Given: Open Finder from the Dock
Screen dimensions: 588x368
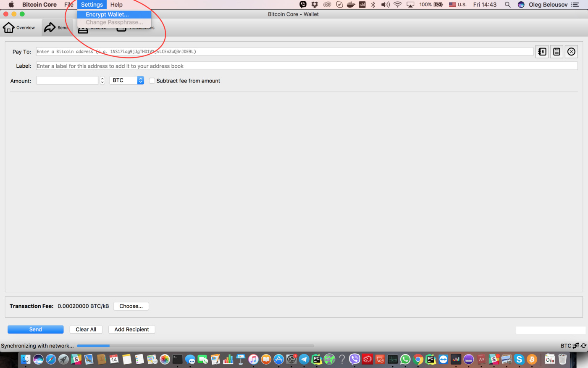Looking at the screenshot, I should pos(26,360).
